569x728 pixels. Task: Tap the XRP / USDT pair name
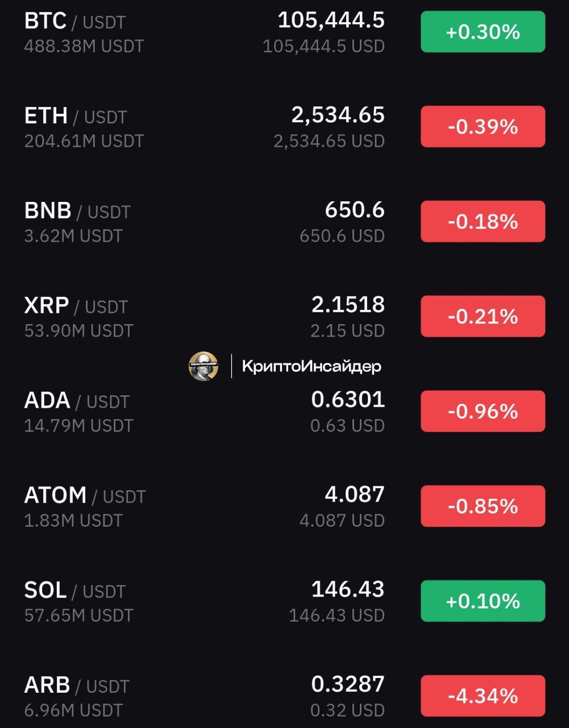pyautogui.click(x=76, y=305)
